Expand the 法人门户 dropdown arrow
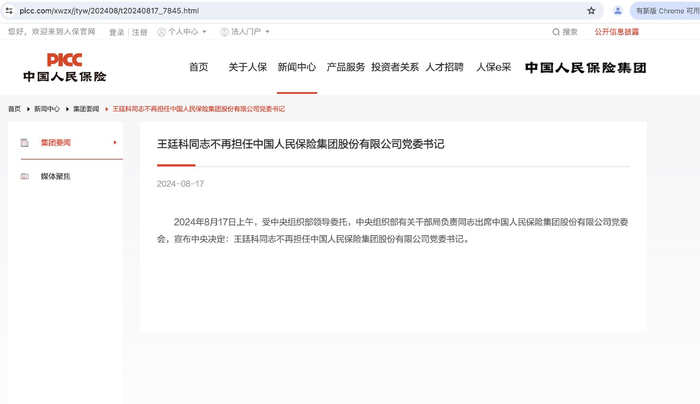This screenshot has width=700, height=404. pos(267,32)
